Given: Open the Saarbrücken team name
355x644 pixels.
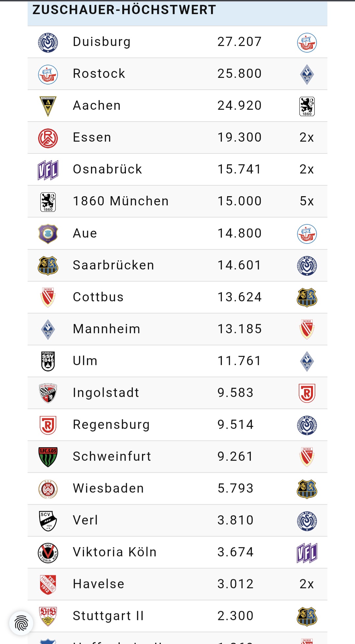Looking at the screenshot, I should pos(113,265).
